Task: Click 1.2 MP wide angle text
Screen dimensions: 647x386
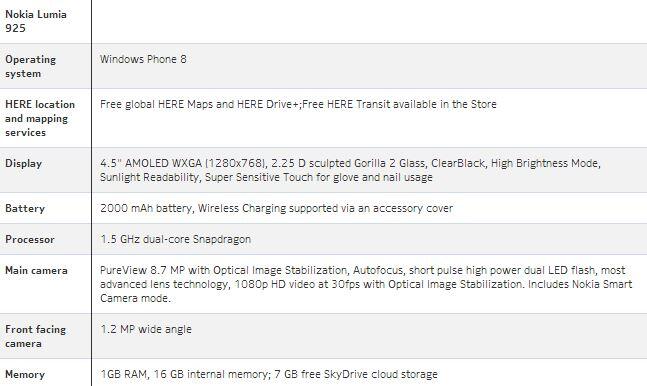Action: [x=146, y=329]
